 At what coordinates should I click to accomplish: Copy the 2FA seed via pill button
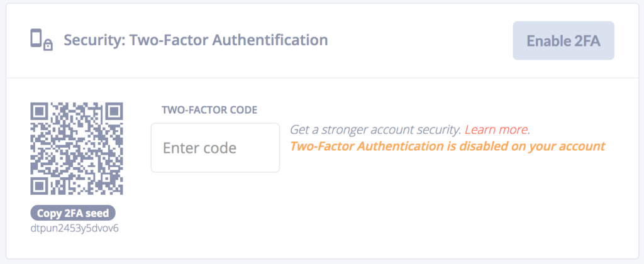73,213
